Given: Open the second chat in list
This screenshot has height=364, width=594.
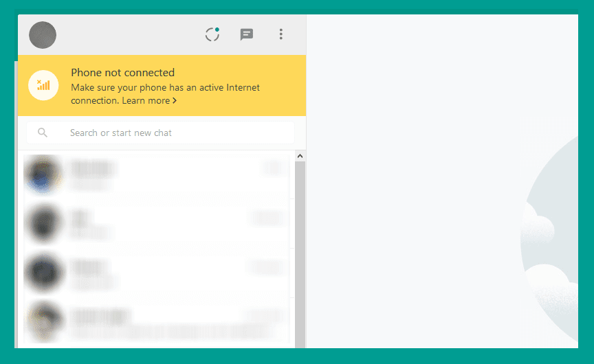Looking at the screenshot, I should click(157, 224).
